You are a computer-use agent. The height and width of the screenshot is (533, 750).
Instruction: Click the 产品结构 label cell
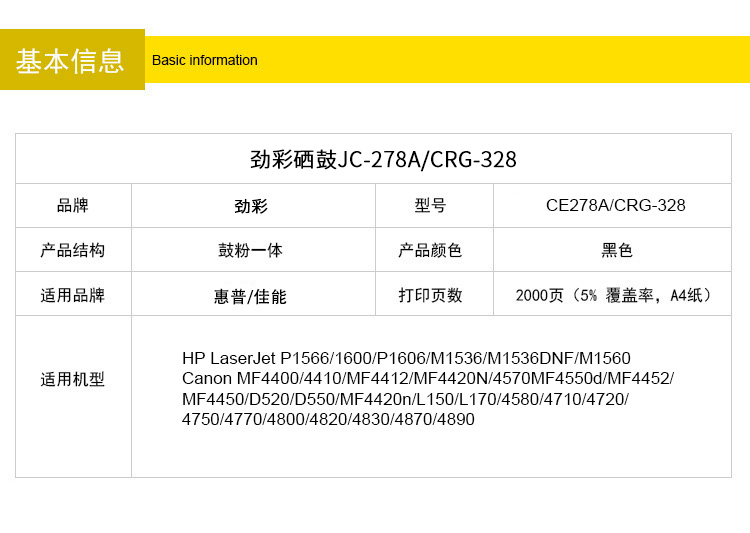pos(73,251)
